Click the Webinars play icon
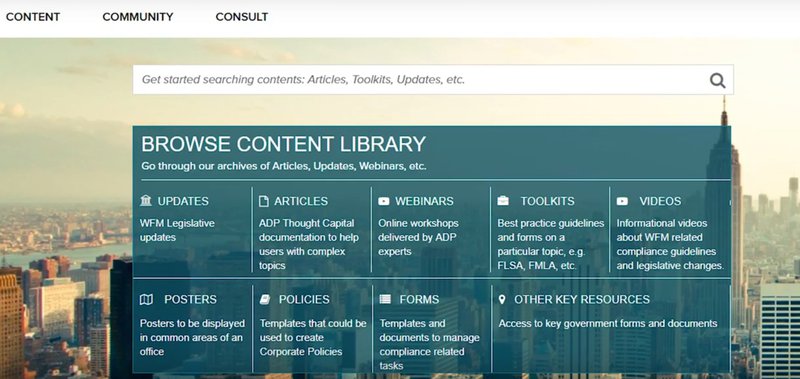This screenshot has width=800, height=379. coord(384,201)
